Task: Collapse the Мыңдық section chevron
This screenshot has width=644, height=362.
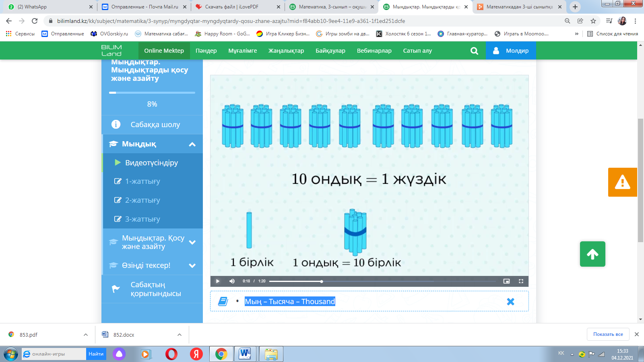Action: [192, 144]
